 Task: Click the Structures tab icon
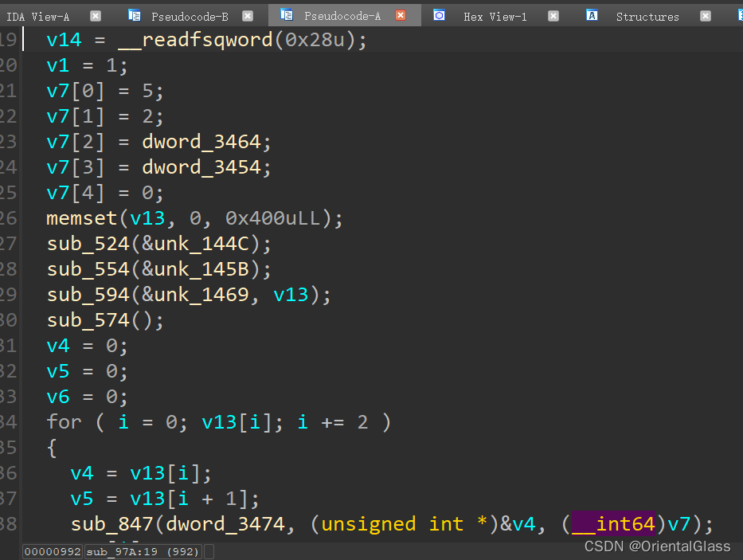tap(592, 16)
